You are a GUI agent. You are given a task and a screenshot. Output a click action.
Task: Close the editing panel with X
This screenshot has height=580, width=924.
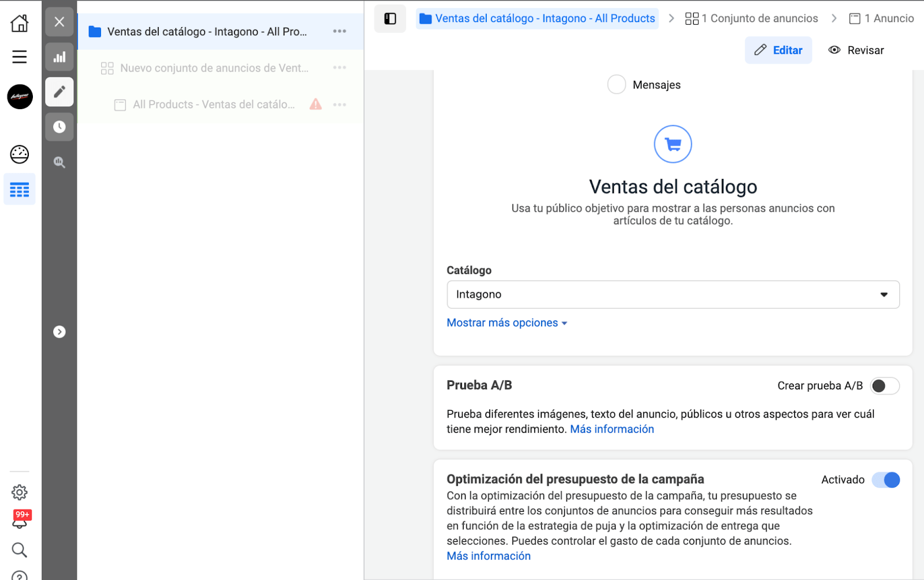(59, 22)
